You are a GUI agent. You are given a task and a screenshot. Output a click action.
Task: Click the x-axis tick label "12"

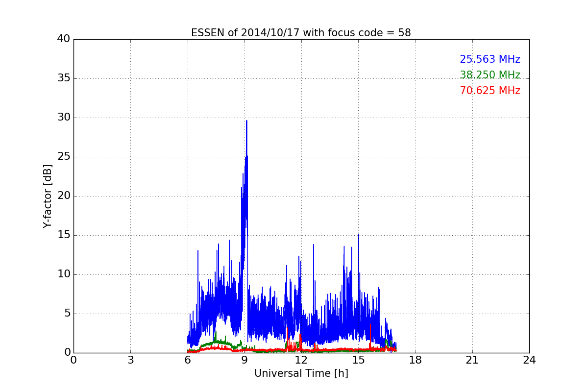pyautogui.click(x=301, y=360)
